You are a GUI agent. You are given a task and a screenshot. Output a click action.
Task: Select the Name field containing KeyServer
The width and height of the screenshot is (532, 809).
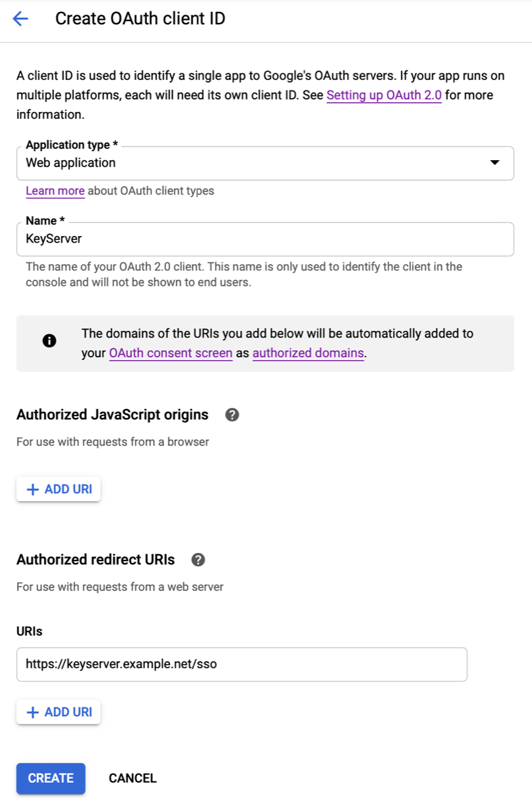tap(264, 239)
